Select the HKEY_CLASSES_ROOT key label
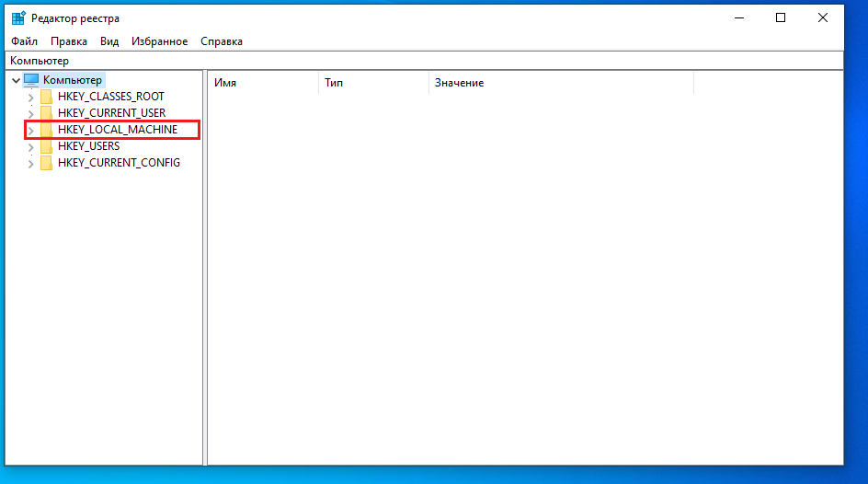868x484 pixels. coord(110,97)
